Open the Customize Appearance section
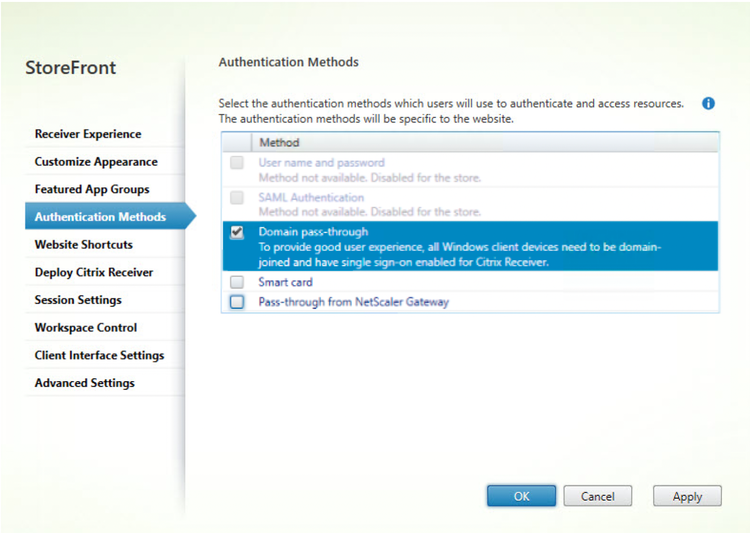750x533 pixels. [96, 162]
